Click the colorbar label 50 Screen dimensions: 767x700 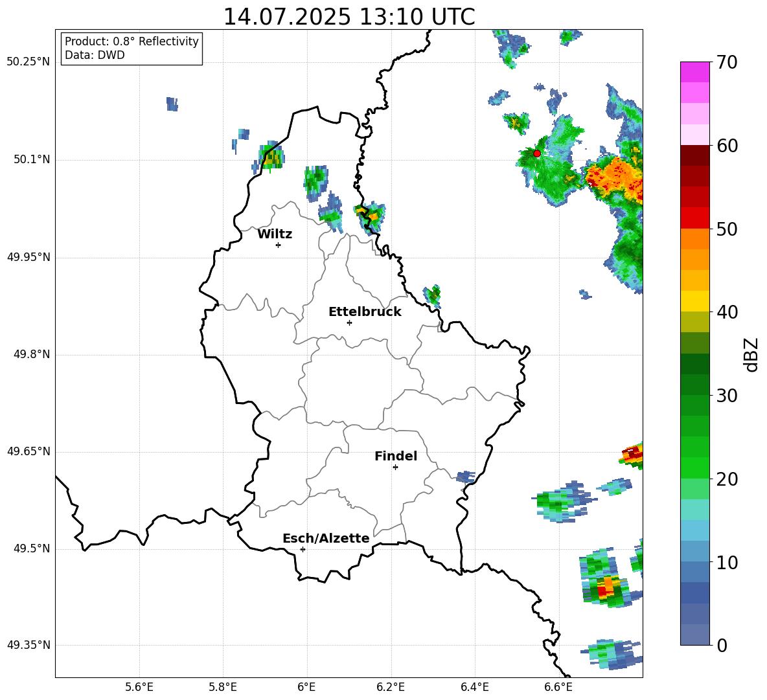click(727, 229)
